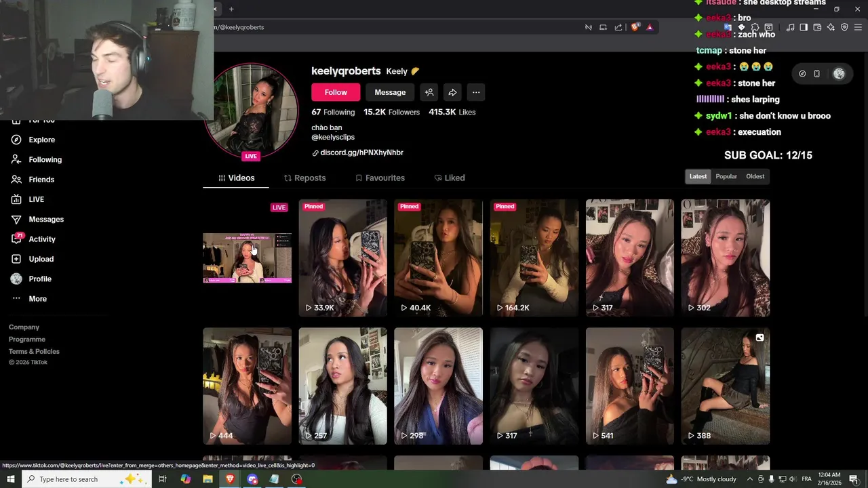This screenshot has width=868, height=488.
Task: Open Activity notifications in sidebar
Action: pos(33,239)
